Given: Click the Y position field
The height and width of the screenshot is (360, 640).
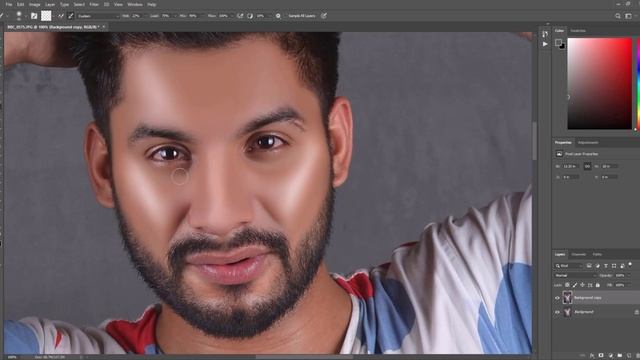Looking at the screenshot, I should click(609, 177).
